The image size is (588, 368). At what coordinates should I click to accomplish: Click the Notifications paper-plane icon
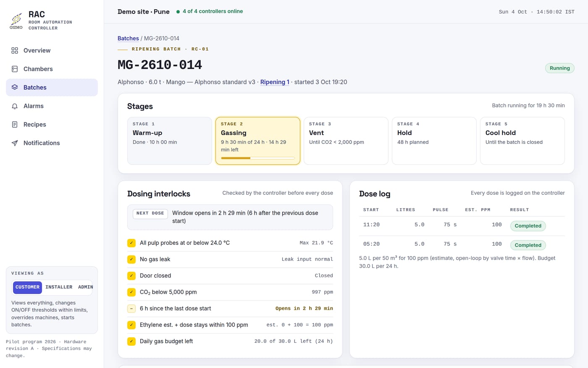[x=15, y=143]
